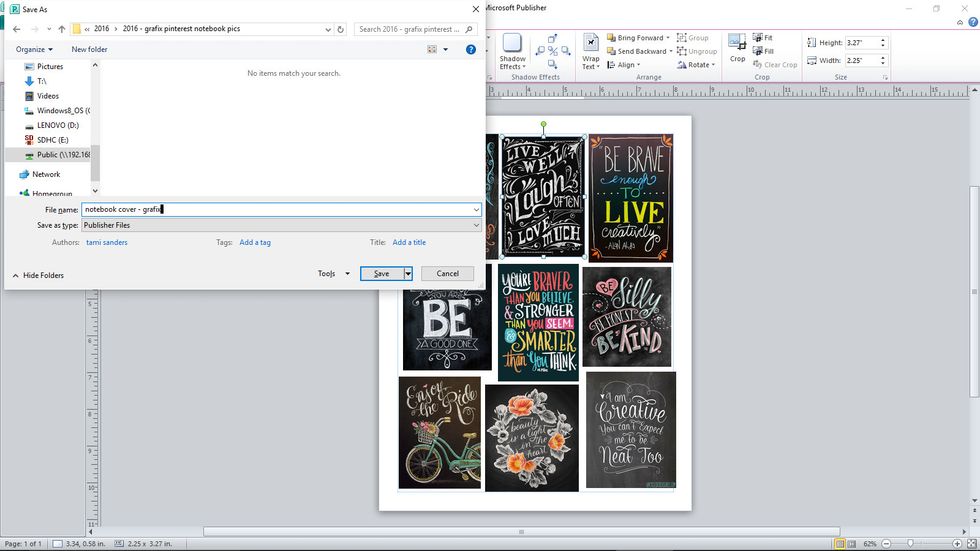Click the File name input field

point(281,210)
